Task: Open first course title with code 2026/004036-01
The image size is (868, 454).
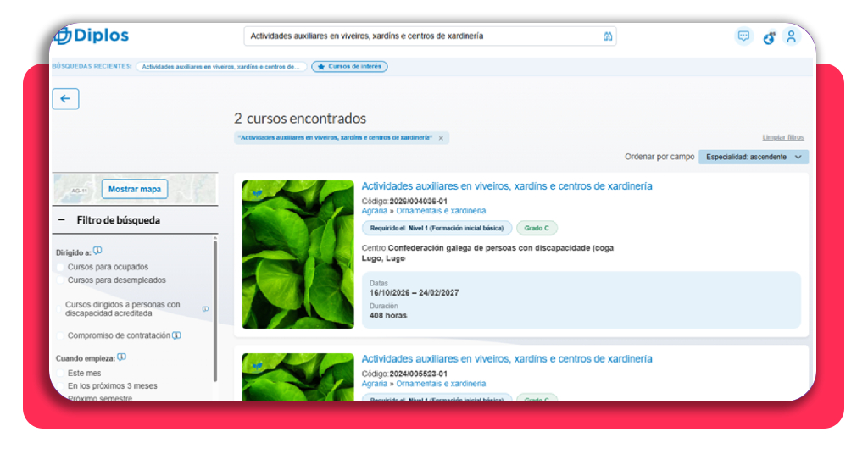Action: [507, 186]
